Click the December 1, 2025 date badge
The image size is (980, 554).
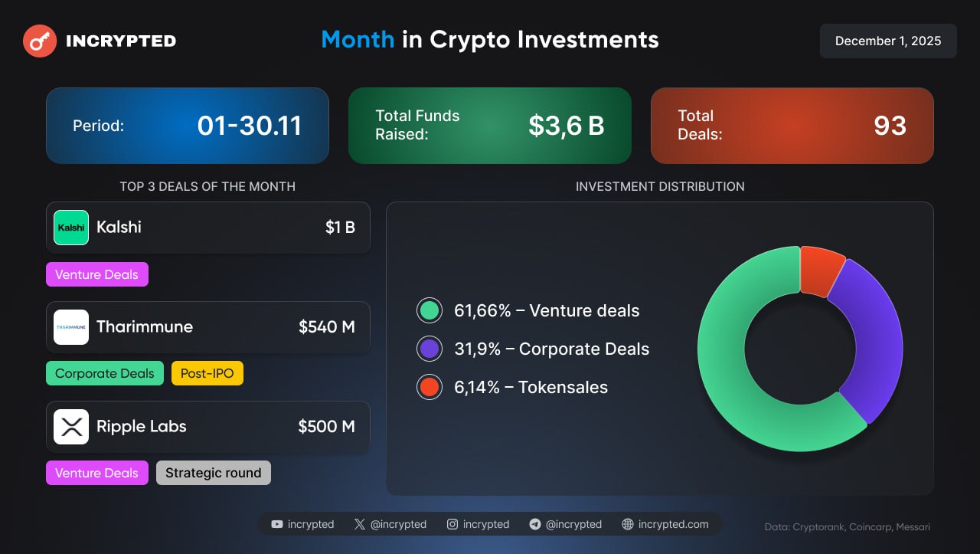point(888,41)
